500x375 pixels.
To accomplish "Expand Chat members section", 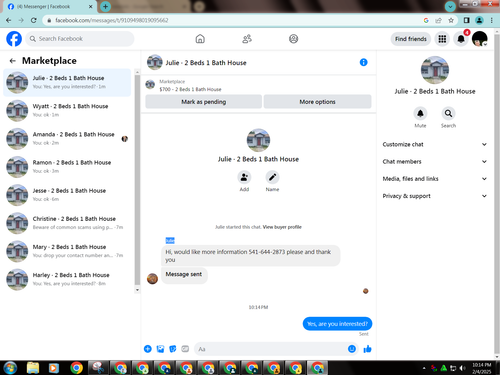I will click(435, 162).
